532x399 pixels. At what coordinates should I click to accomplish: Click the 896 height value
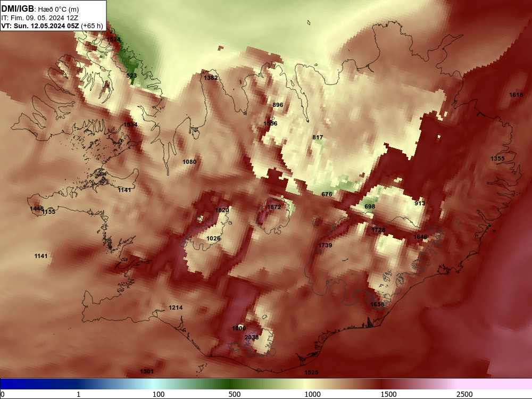point(278,105)
